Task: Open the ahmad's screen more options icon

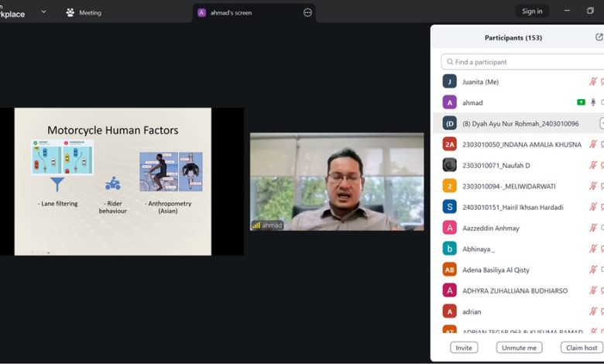Action: coord(307,12)
